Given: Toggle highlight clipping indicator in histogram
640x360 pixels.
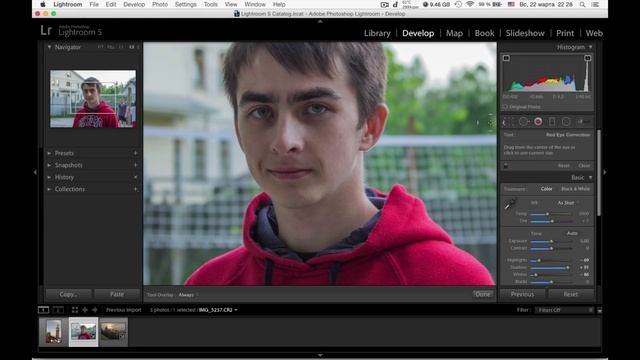Looking at the screenshot, I should point(587,58).
